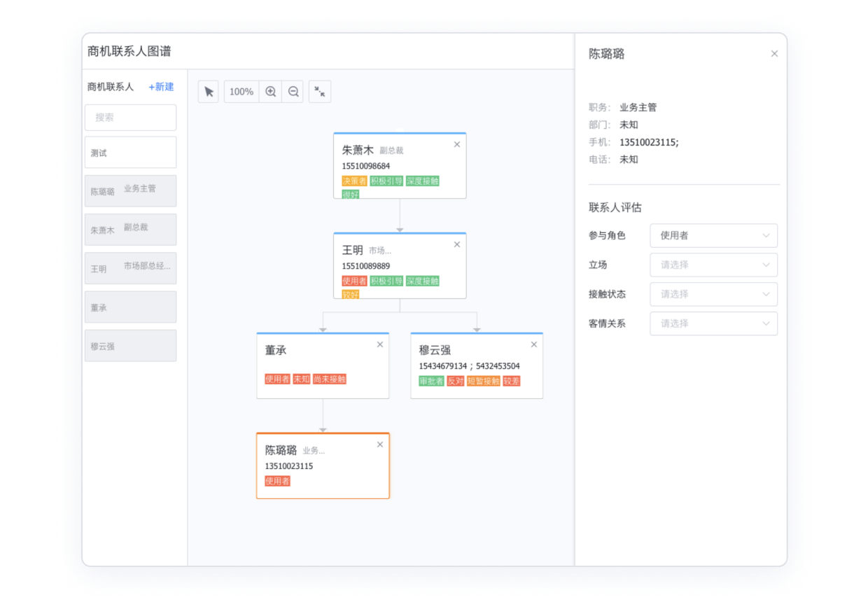Close the 穆云强 node card

[x=533, y=344]
